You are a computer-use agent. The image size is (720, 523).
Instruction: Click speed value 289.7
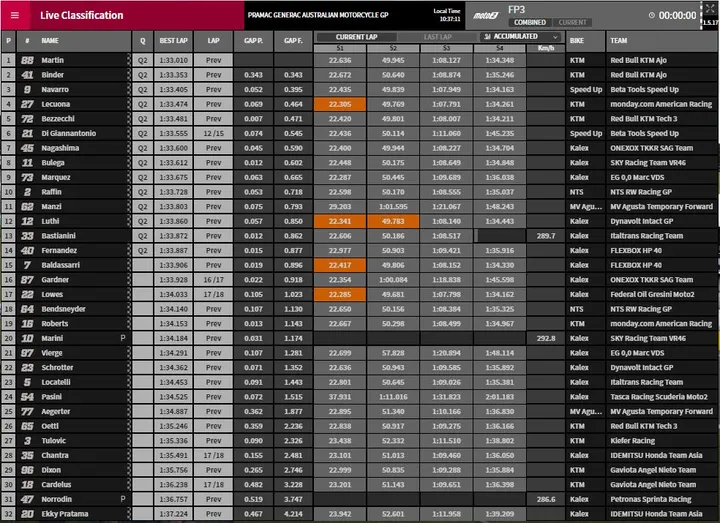[x=546, y=236]
